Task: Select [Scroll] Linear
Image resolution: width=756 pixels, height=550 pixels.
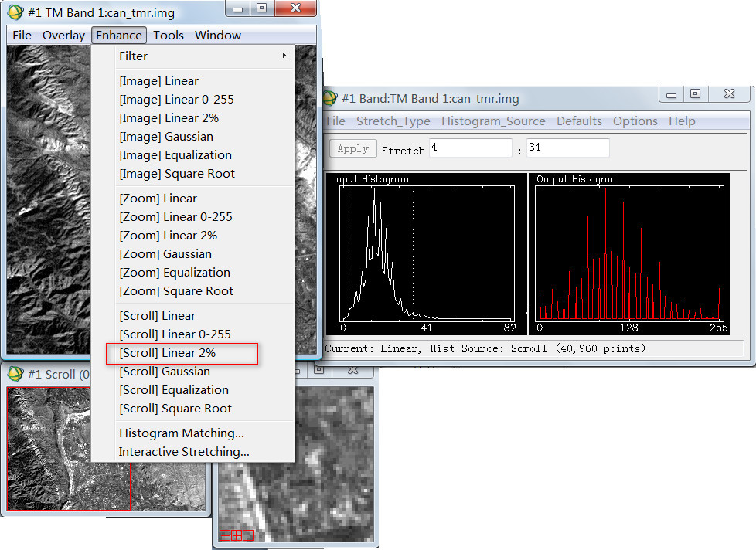Action: click(157, 316)
